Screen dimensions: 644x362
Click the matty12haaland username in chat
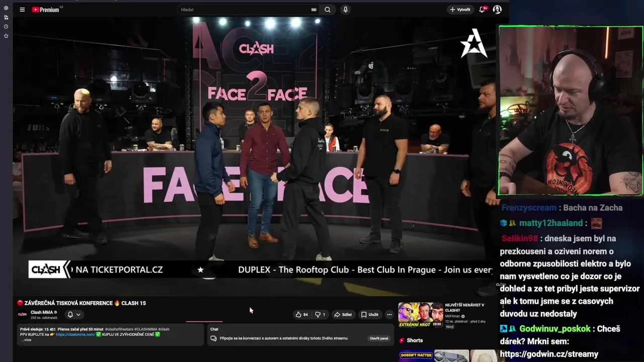click(x=550, y=223)
